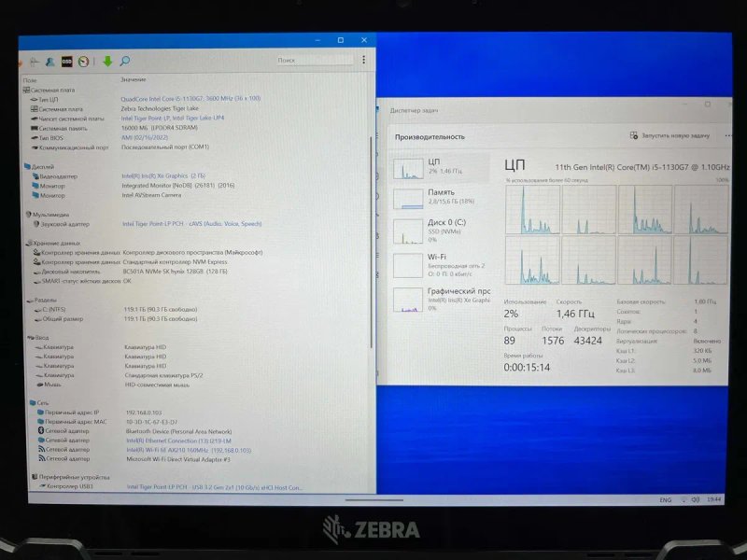This screenshot has width=747, height=560.
Task: Select the Дисплей group header
Action: (39, 167)
